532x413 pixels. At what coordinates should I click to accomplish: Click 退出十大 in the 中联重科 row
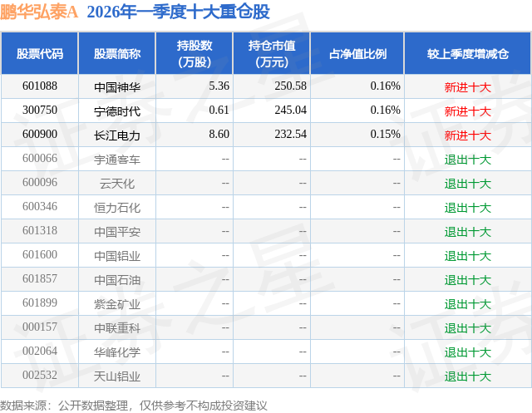tap(468, 328)
